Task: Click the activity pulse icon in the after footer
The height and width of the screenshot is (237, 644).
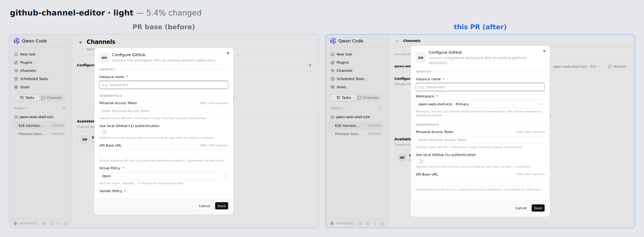Action: [x=375, y=223]
